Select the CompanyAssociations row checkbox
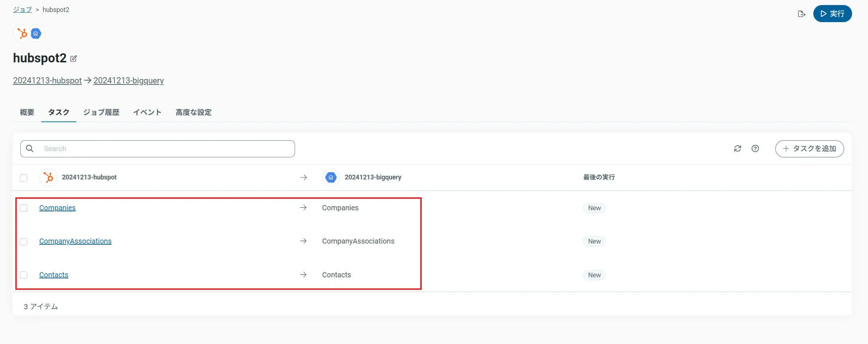This screenshot has height=344, width=868. [x=24, y=241]
